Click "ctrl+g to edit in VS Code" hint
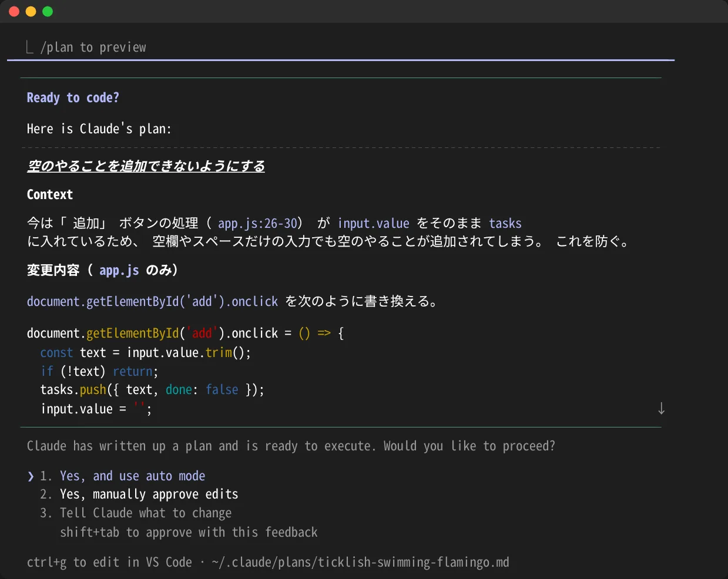Image resolution: width=728 pixels, height=579 pixels. (109, 562)
